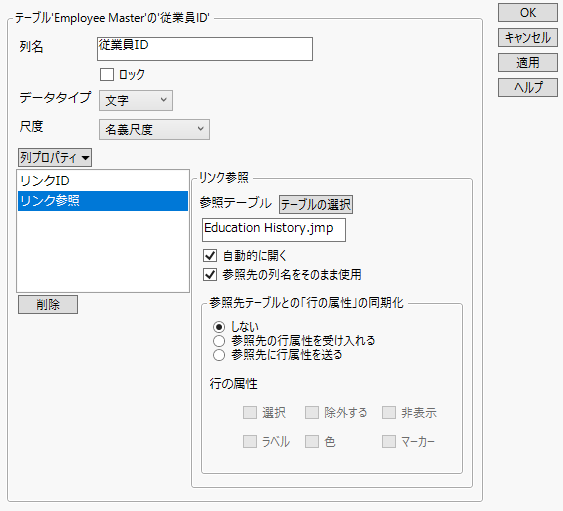The image size is (563, 511).
Task: Click the Education History.jmp reference table field
Action: (274, 230)
